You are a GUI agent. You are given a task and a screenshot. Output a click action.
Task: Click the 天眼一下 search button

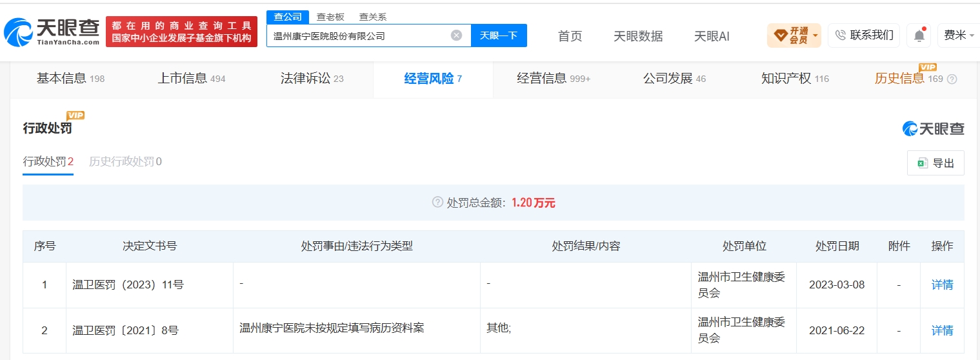click(499, 35)
